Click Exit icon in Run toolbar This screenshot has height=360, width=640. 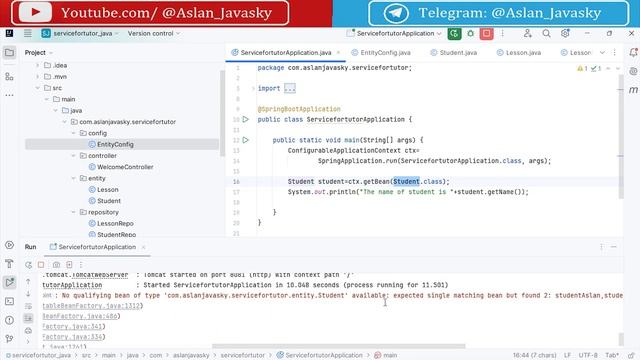(69, 265)
